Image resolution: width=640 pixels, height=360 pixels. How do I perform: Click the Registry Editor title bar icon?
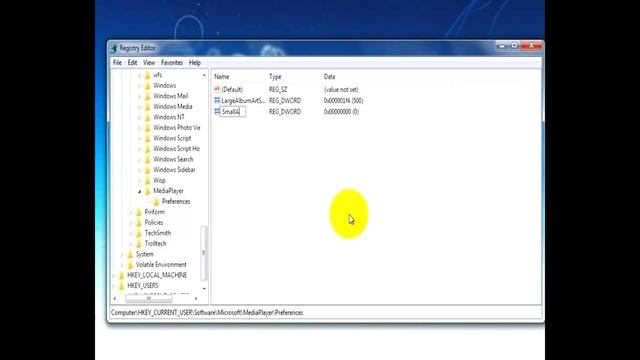(x=114, y=48)
